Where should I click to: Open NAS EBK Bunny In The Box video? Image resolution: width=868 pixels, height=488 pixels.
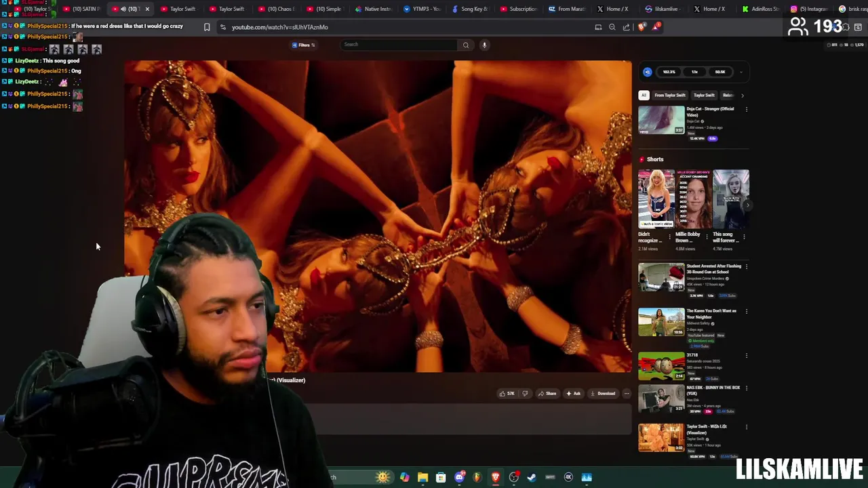(661, 399)
